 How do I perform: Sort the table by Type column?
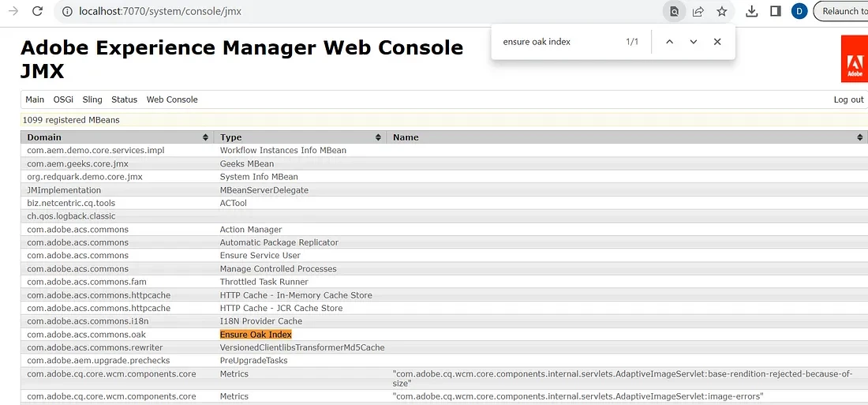[300, 137]
